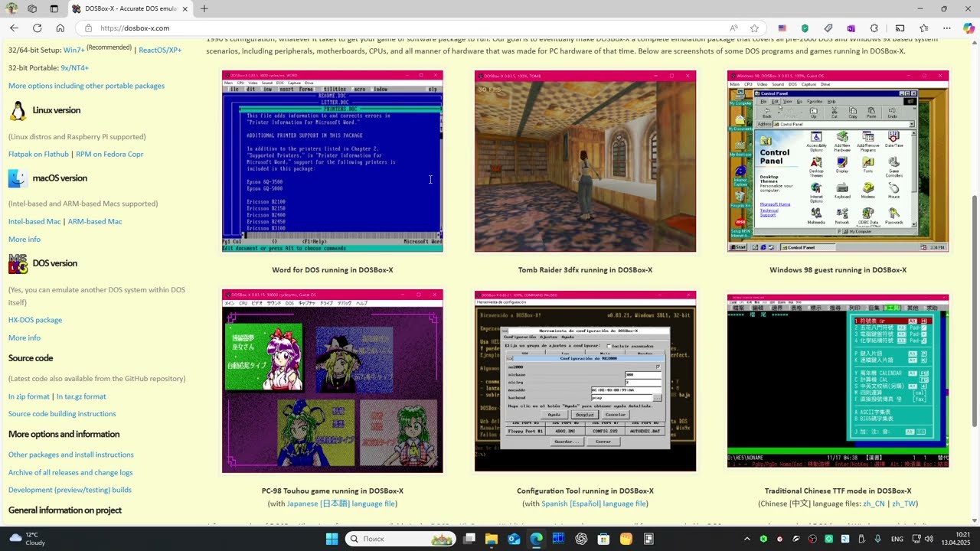This screenshot has width=980, height=551.
Task: Open the Windows 98 guest screenshot
Action: (x=838, y=161)
